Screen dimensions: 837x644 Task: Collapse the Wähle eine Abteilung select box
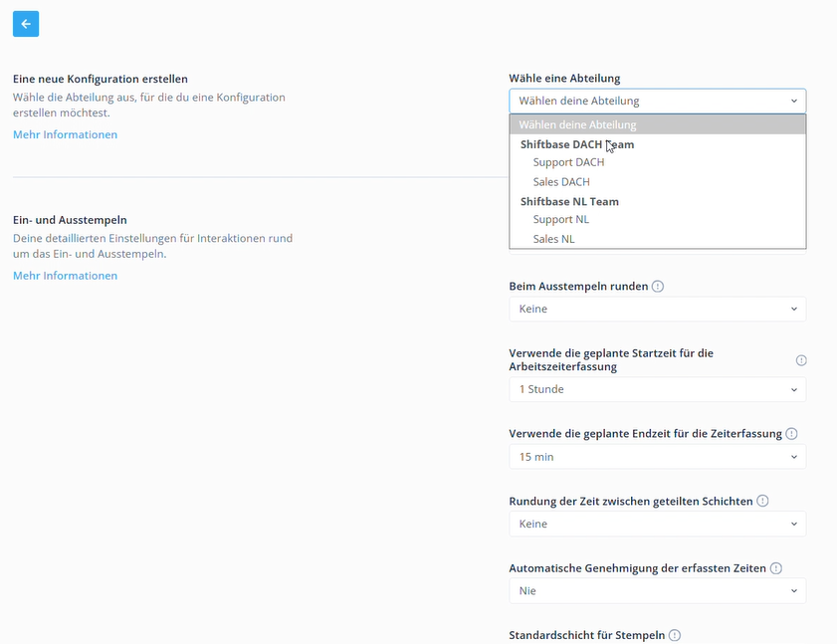(658, 101)
